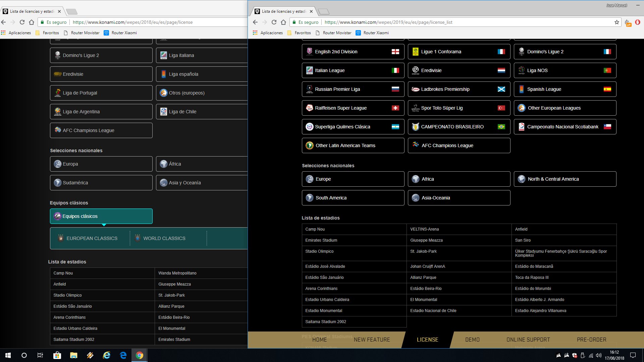
Task: Expand the Liga de Argentina list
Action: coord(101,112)
